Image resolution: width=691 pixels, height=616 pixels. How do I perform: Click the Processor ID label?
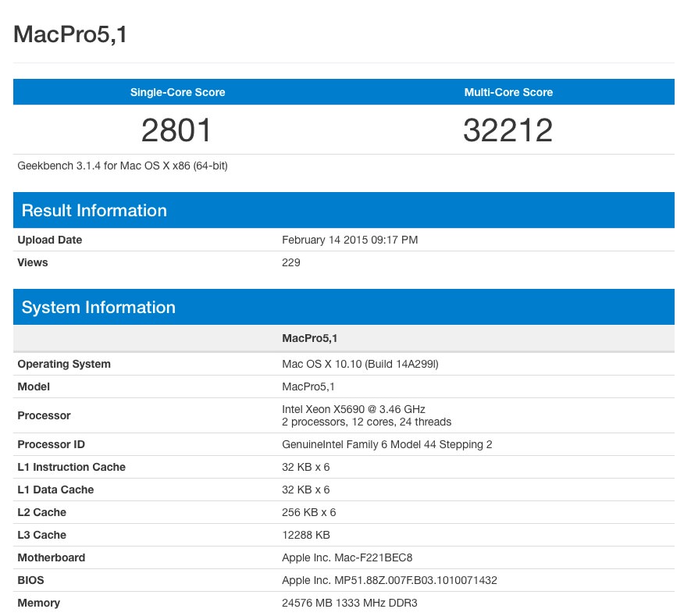[51, 444]
